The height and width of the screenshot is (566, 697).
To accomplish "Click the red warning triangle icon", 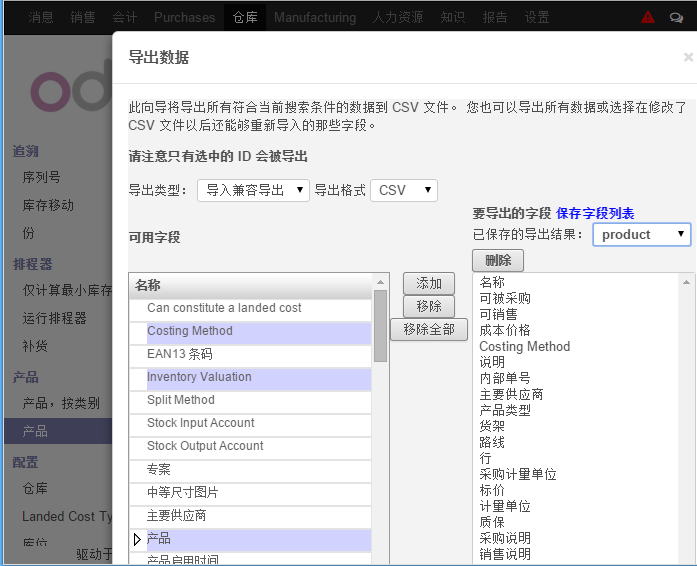I will click(648, 17).
